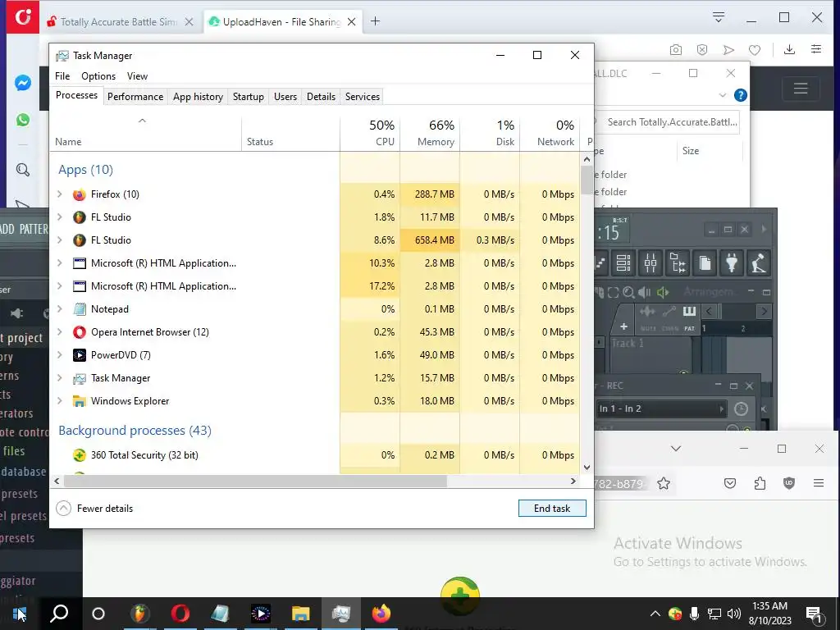Open the View menu in Task Manager
Image resolution: width=840 pixels, height=630 pixels.
137,76
